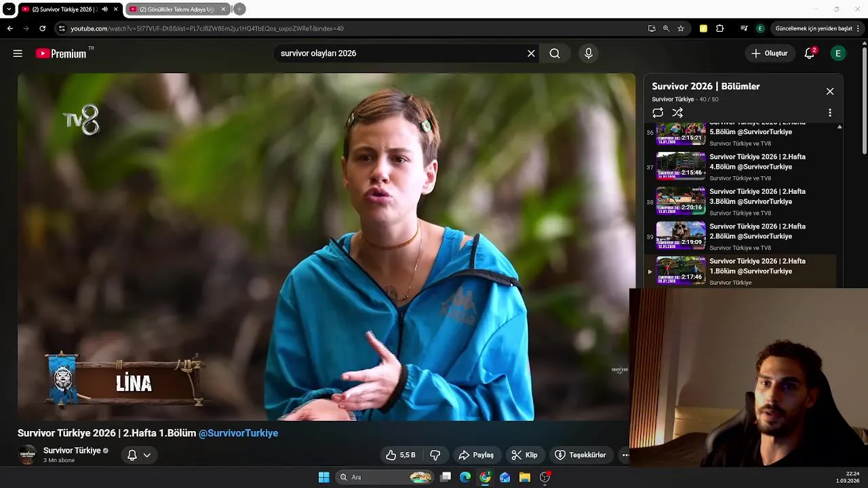868x488 pixels.
Task: Open 2.Hafta 5.Bölüm playlist entry title
Action: click(x=757, y=128)
